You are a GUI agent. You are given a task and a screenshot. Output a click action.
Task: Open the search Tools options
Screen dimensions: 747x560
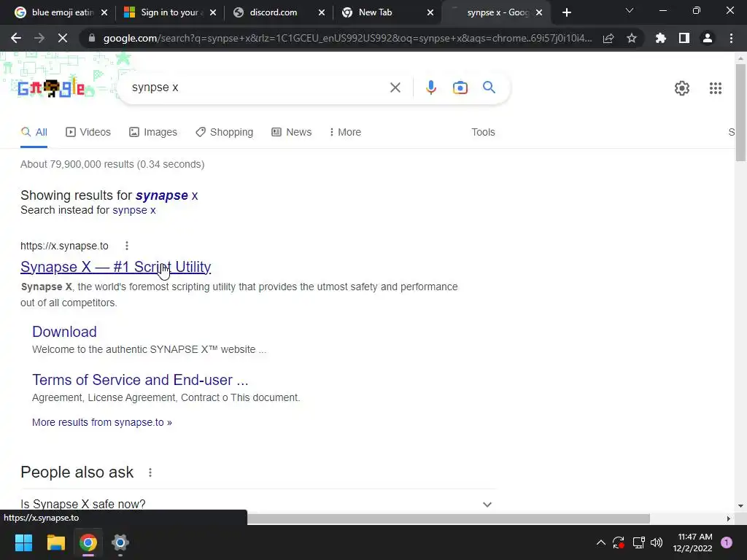(483, 132)
